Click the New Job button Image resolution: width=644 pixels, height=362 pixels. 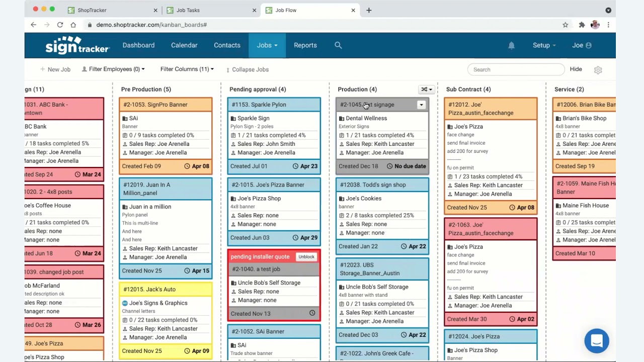coord(55,70)
